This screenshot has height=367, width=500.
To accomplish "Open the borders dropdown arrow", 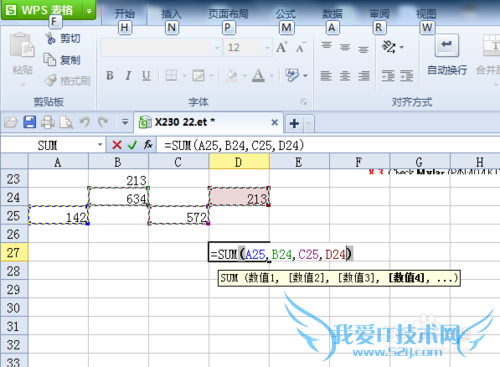I will coord(184,76).
